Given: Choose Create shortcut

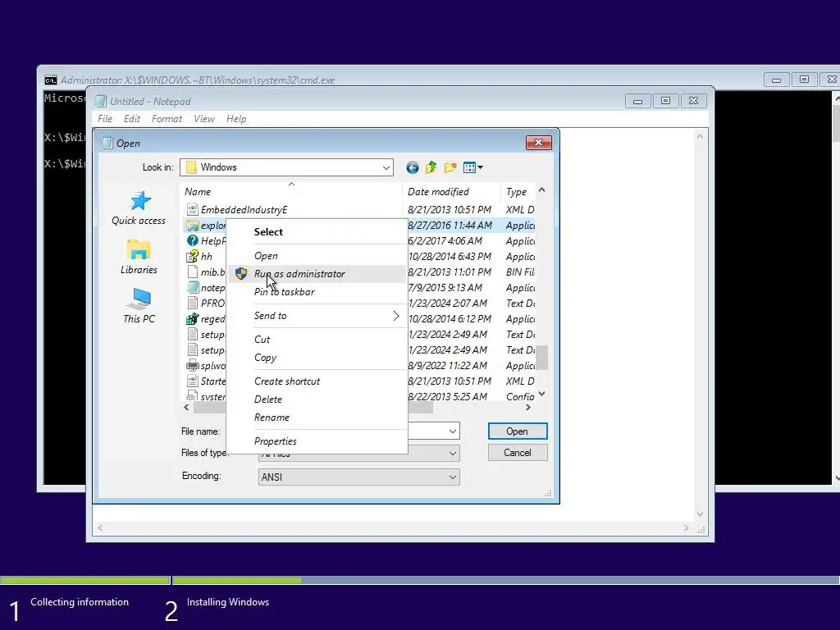Looking at the screenshot, I should (x=317, y=381).
